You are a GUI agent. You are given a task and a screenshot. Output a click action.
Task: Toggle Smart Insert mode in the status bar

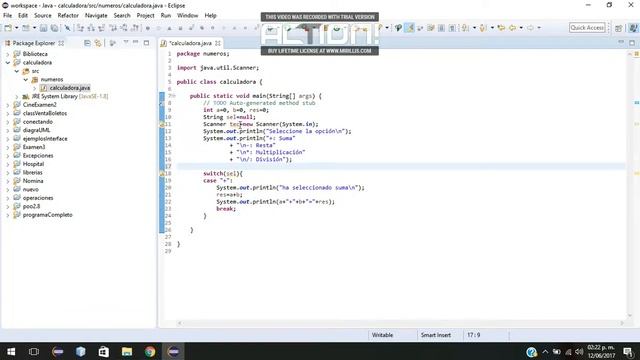436,335
